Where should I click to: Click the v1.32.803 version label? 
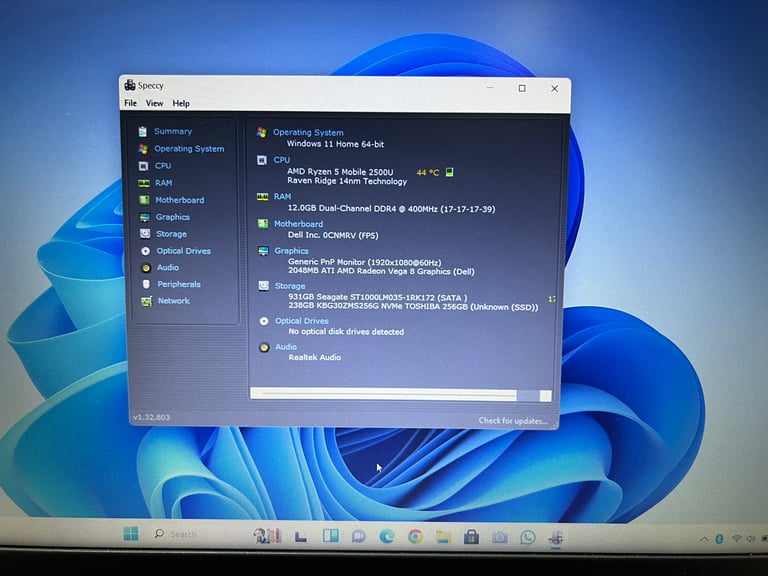(151, 417)
